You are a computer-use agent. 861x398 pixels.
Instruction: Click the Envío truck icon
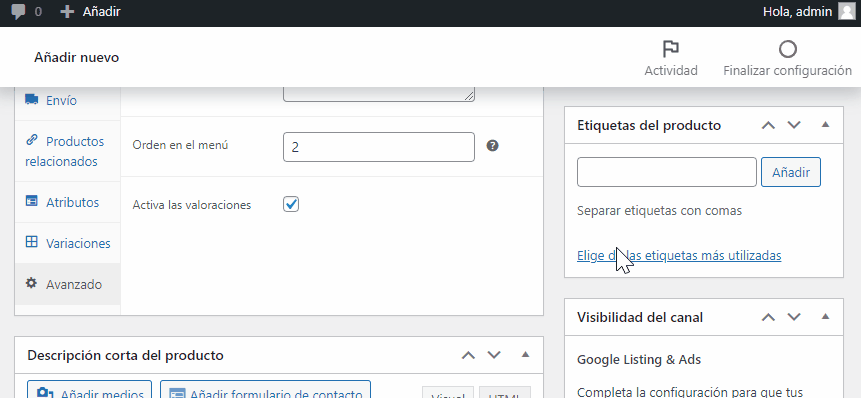click(32, 99)
